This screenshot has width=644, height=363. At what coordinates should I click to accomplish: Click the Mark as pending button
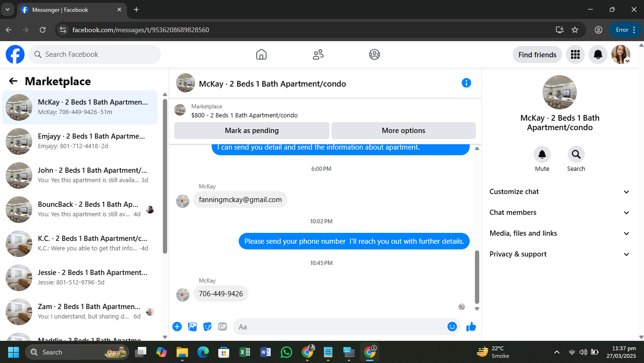coord(252,131)
